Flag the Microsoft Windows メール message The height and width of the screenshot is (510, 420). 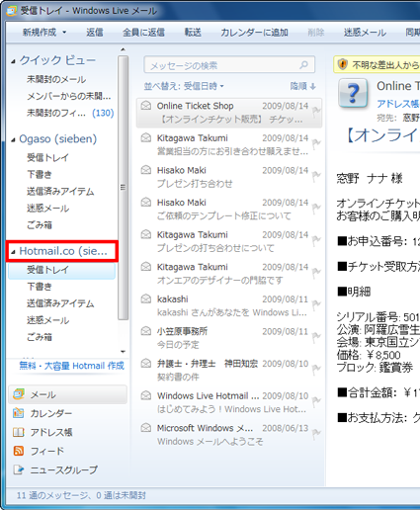click(x=316, y=434)
